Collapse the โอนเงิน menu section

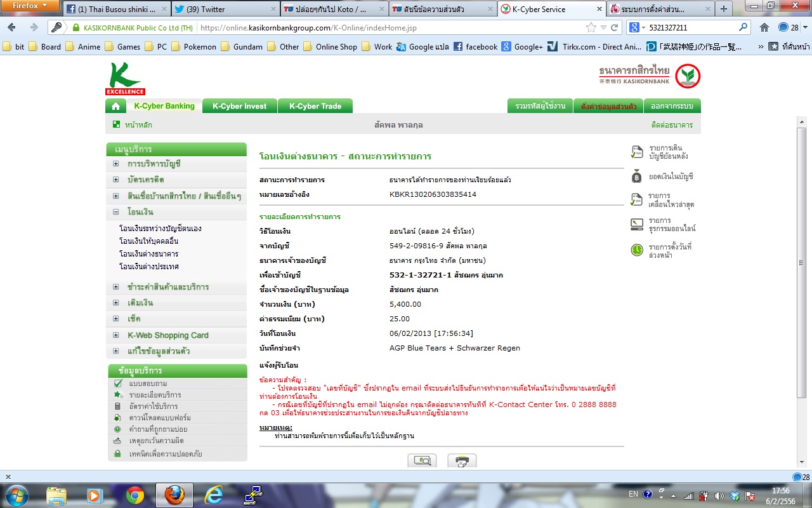pos(116,212)
